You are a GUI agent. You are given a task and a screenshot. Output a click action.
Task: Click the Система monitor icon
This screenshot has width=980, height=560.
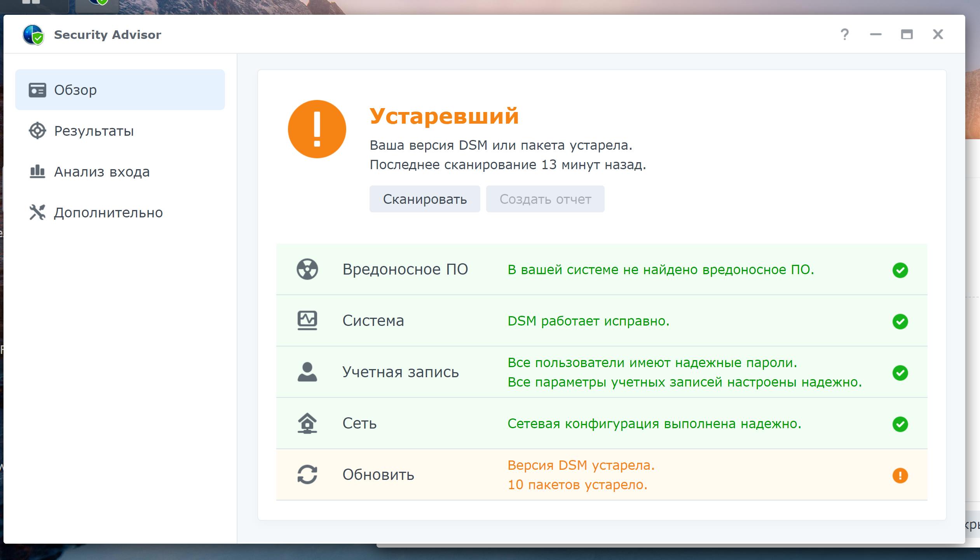click(x=307, y=320)
